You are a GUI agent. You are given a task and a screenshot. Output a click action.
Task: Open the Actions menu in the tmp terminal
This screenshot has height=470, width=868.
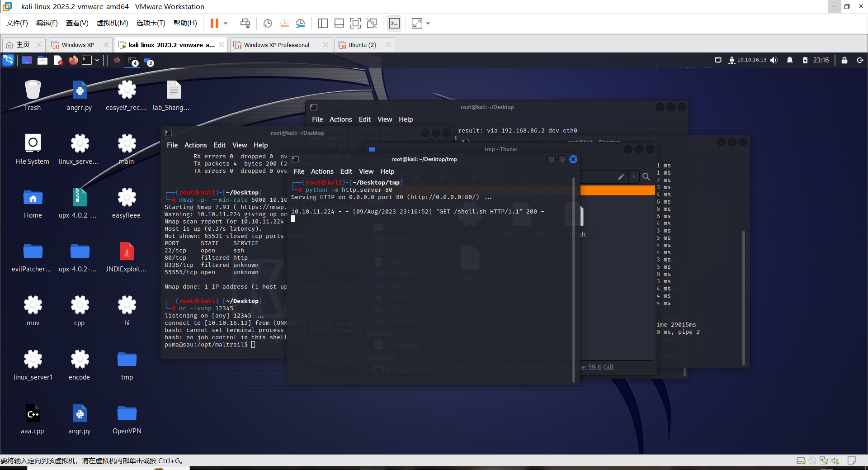coord(322,171)
